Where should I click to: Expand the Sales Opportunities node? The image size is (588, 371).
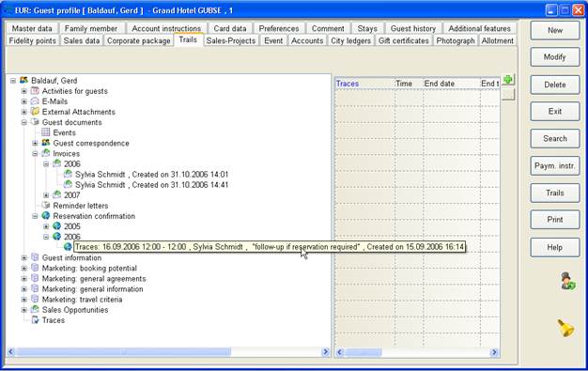(x=24, y=310)
